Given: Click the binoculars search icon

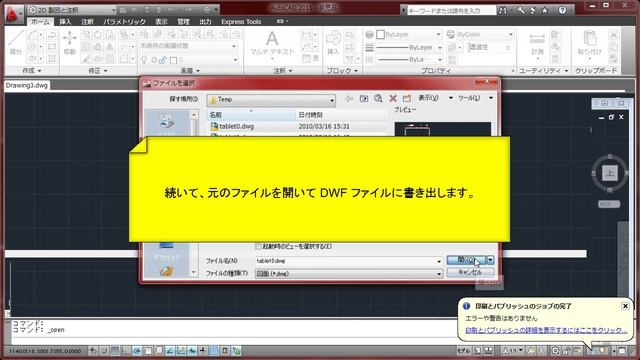Looking at the screenshot, I should 503,11.
